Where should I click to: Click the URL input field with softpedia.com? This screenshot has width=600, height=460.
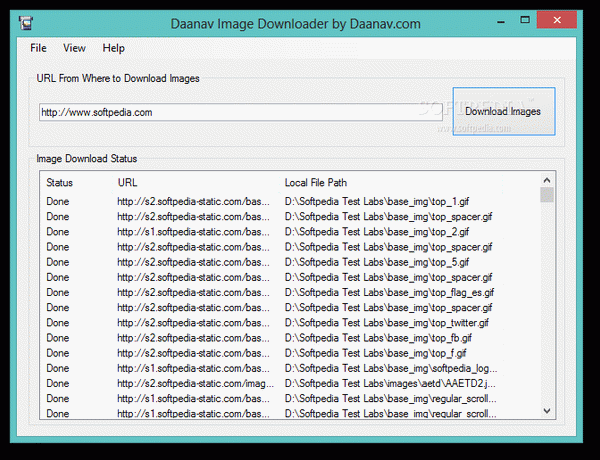[x=241, y=112]
